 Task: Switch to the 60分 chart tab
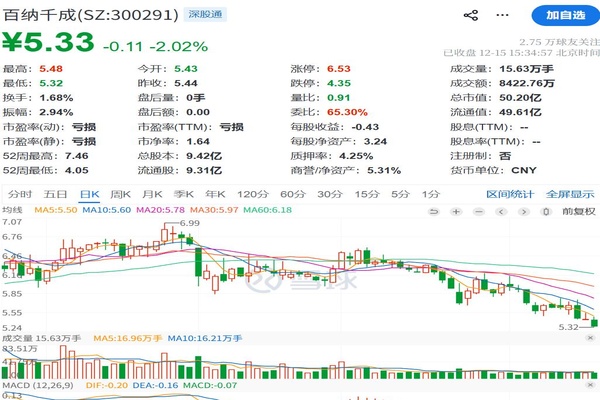tap(293, 194)
